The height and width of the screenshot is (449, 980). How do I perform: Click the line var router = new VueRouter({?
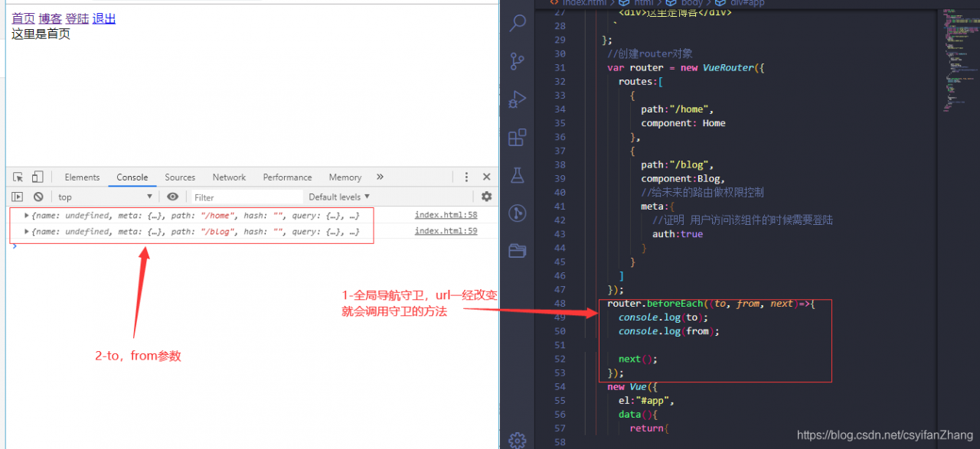(x=686, y=67)
